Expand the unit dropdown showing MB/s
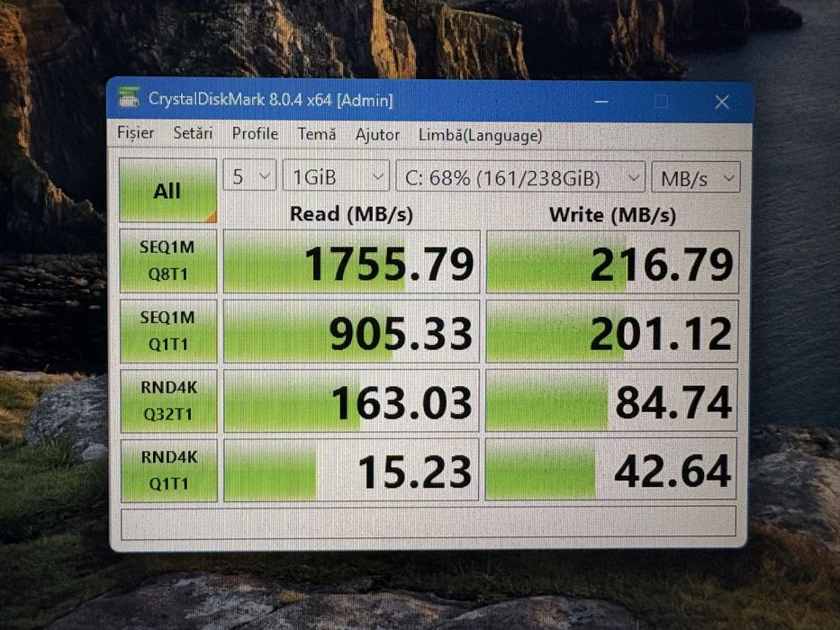Screen dimensions: 840x630 pyautogui.click(x=696, y=177)
